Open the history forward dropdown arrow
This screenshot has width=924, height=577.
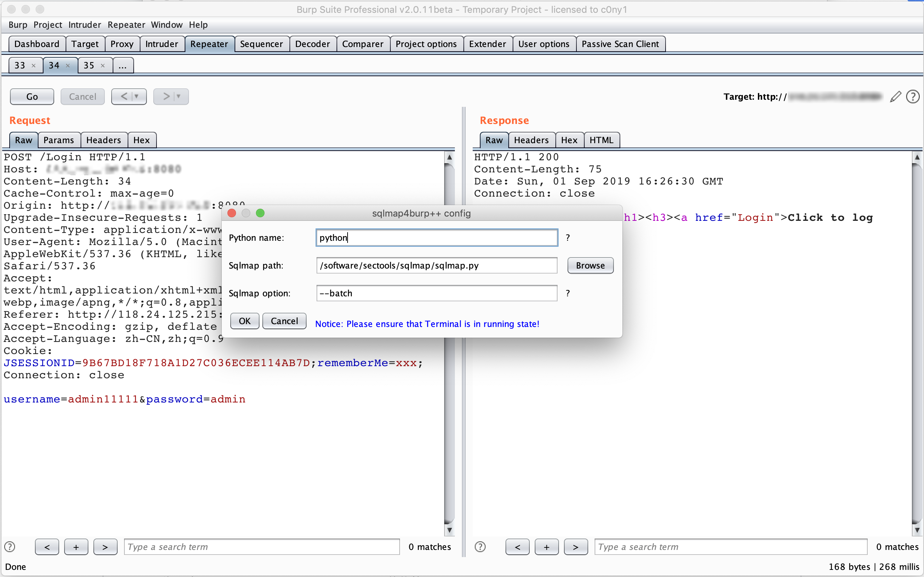pos(178,97)
